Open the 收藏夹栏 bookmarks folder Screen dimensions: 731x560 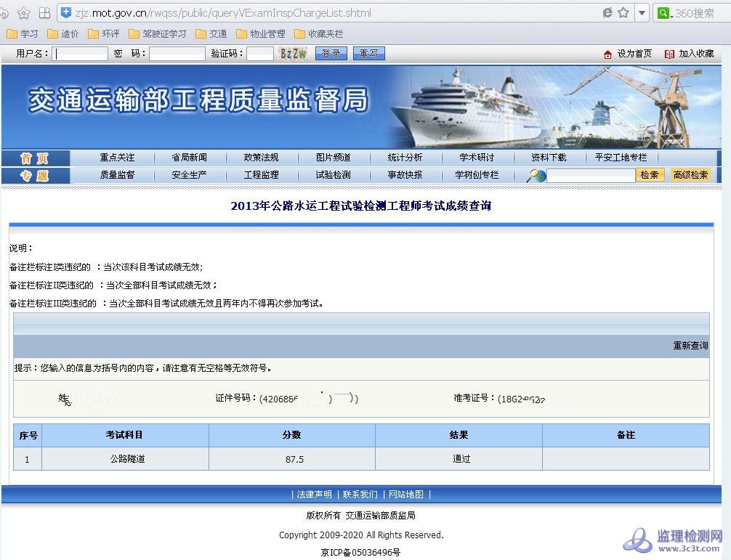[318, 34]
